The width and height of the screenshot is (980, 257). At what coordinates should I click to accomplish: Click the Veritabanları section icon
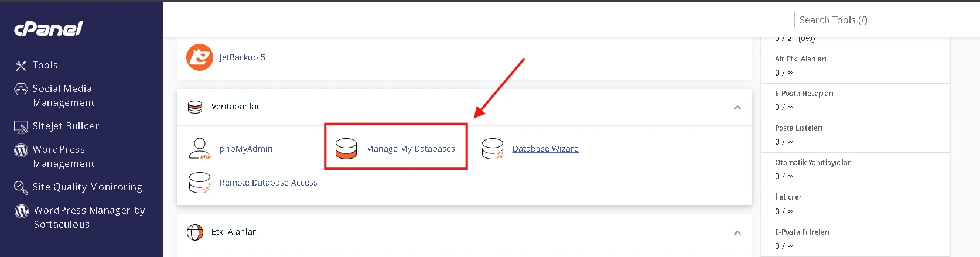[195, 107]
